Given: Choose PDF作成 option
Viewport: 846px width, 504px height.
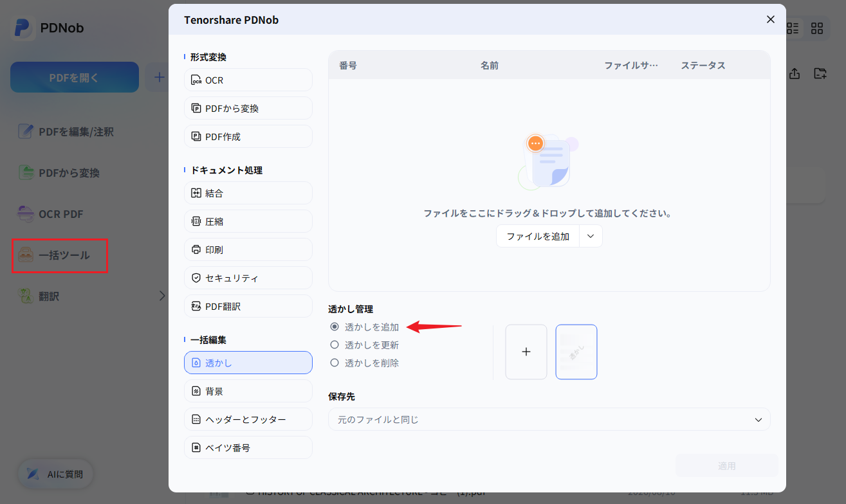Looking at the screenshot, I should pyautogui.click(x=248, y=136).
